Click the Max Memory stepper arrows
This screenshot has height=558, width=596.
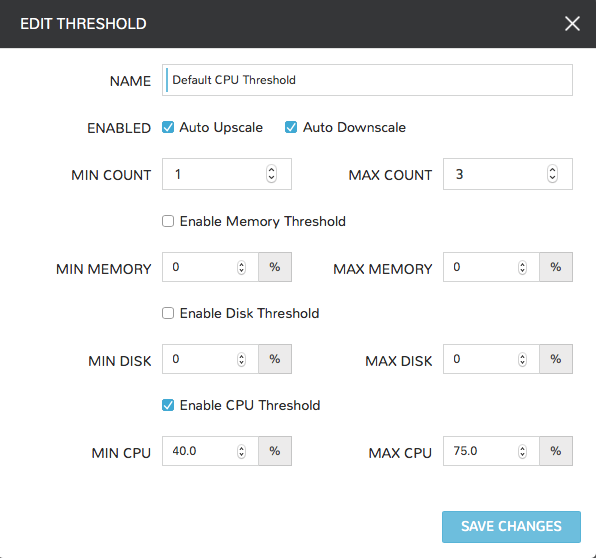[x=523, y=267]
